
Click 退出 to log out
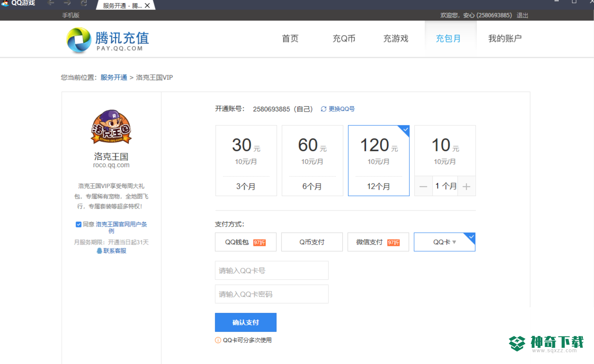[522, 16]
